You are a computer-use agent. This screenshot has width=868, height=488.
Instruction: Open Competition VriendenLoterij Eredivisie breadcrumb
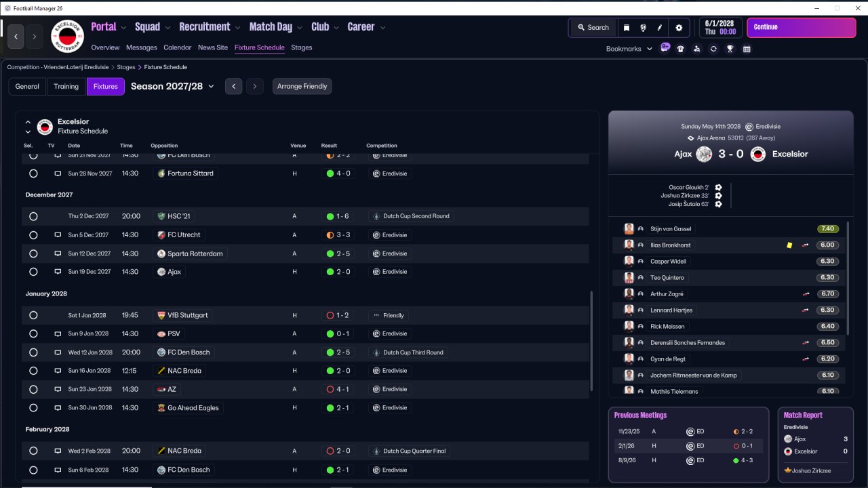pos(58,67)
